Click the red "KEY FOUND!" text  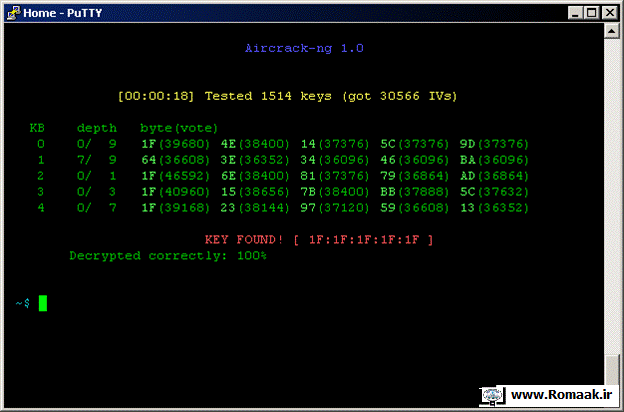pos(244,240)
